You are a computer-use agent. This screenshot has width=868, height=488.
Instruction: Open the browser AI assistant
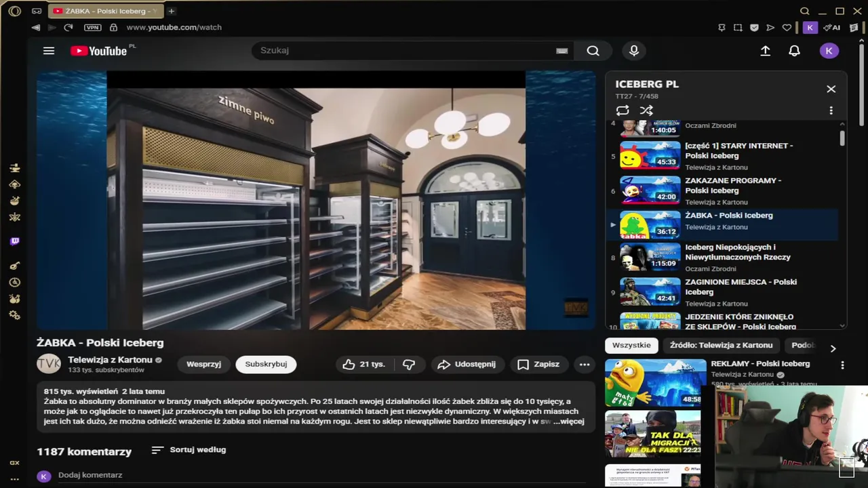click(x=831, y=28)
